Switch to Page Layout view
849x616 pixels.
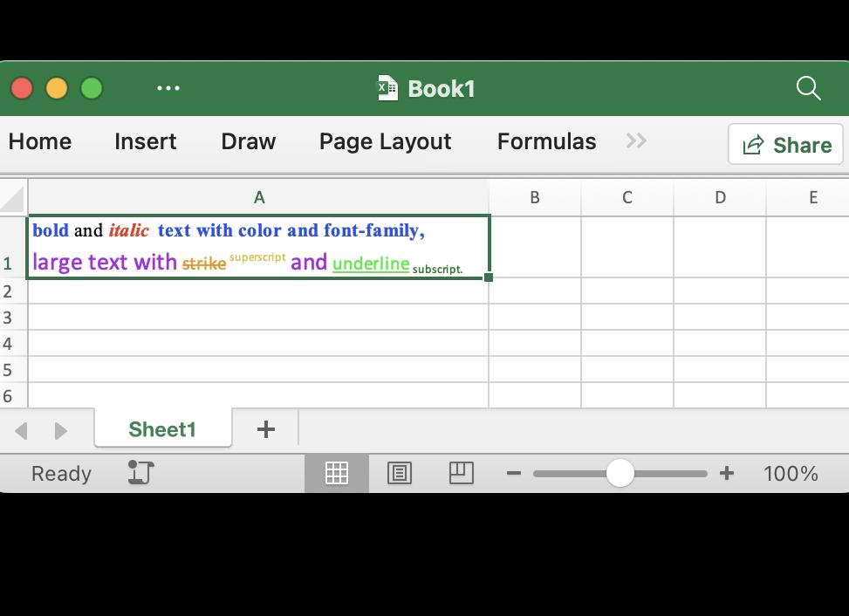click(400, 473)
